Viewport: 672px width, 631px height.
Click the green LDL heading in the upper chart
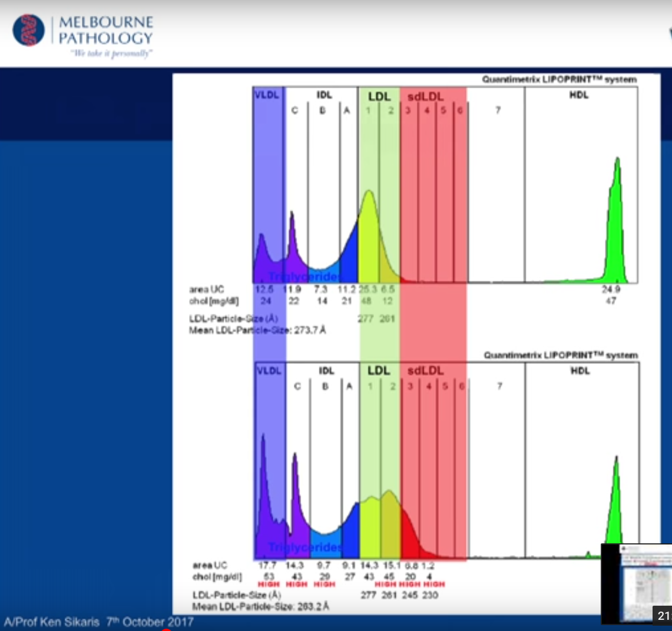click(x=379, y=97)
